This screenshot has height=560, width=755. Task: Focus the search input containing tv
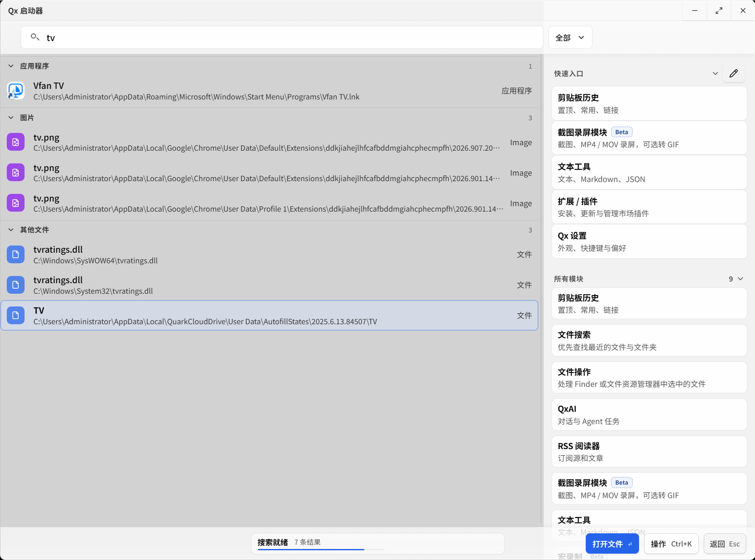(282, 38)
